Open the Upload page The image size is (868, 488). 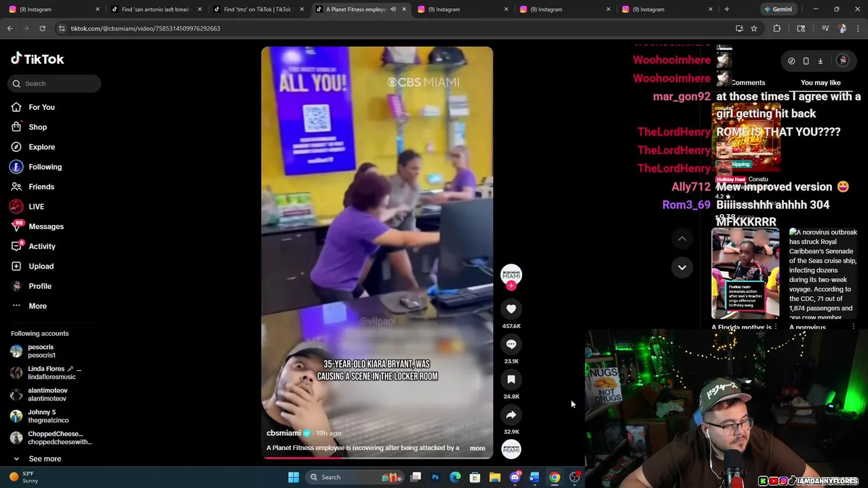point(41,266)
